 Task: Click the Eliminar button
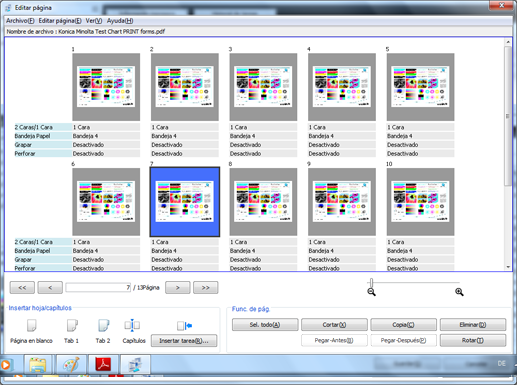(x=473, y=325)
